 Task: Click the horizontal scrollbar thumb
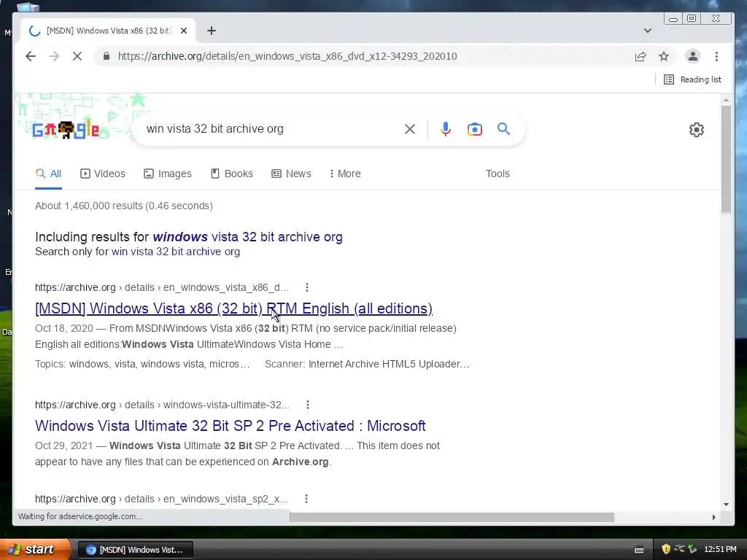click(452, 517)
